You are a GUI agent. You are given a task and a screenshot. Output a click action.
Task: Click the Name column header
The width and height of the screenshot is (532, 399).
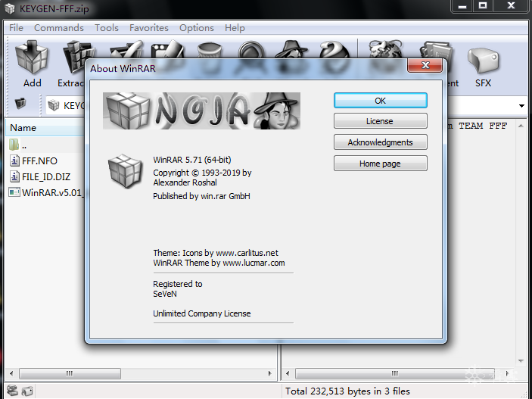pos(45,128)
